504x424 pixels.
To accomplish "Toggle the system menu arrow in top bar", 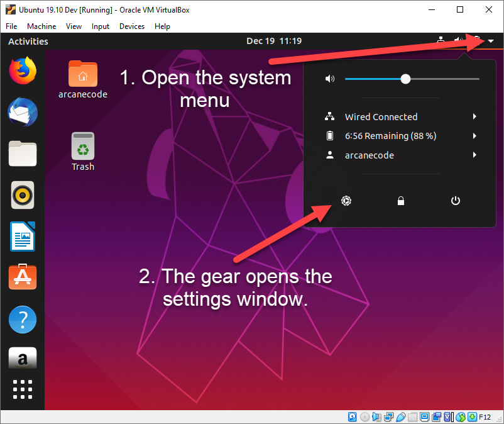I will tap(491, 41).
